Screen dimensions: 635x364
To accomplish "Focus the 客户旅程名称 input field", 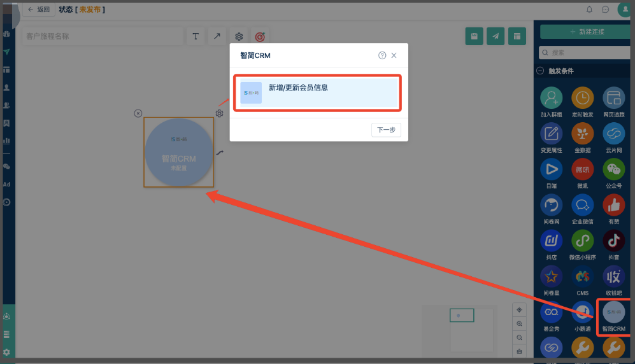I will [x=103, y=36].
